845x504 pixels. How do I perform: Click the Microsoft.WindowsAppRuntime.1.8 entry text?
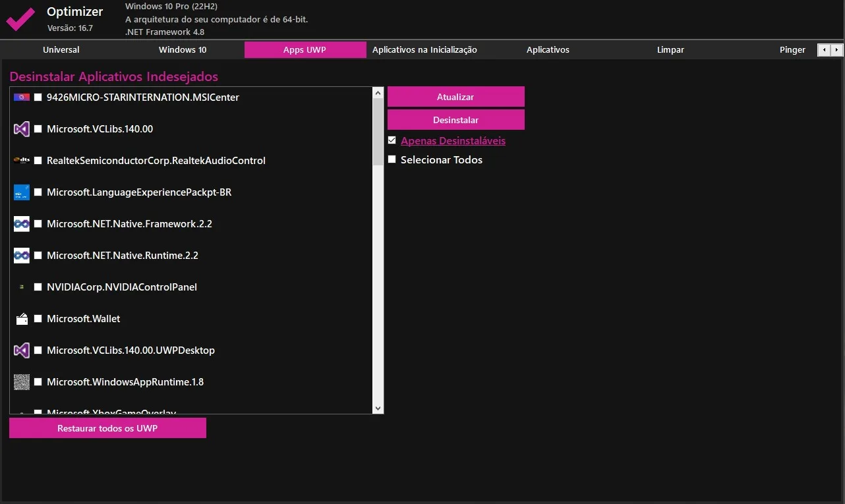coord(125,382)
